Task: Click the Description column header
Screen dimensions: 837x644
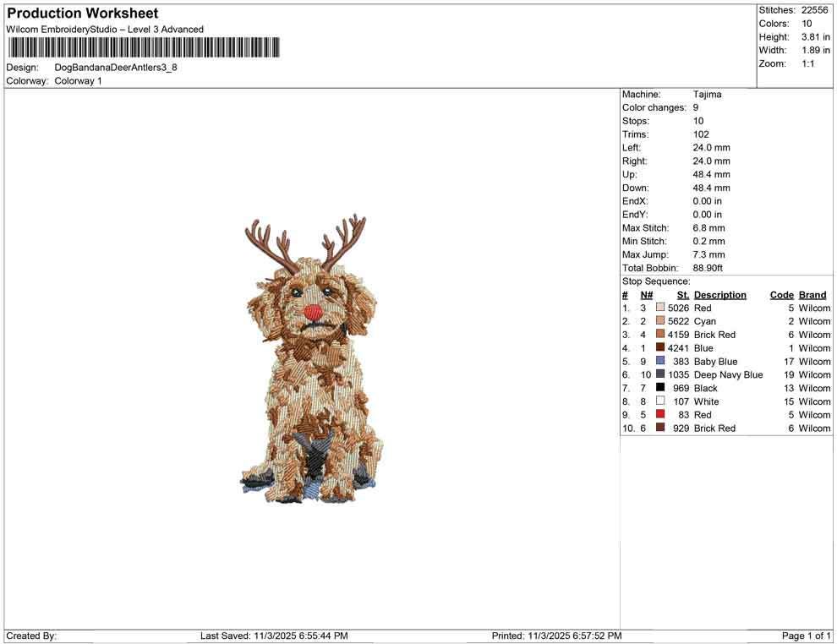Action: tap(720, 294)
